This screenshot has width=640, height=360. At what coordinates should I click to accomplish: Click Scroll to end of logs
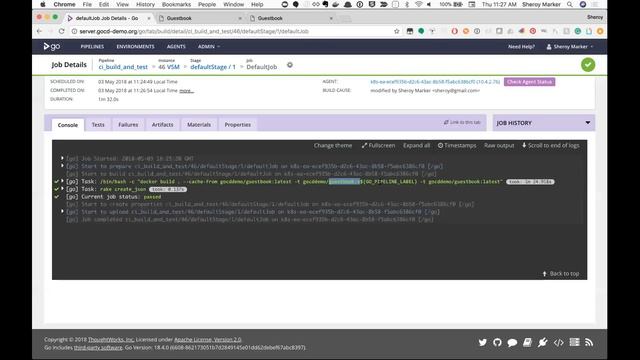click(x=551, y=145)
